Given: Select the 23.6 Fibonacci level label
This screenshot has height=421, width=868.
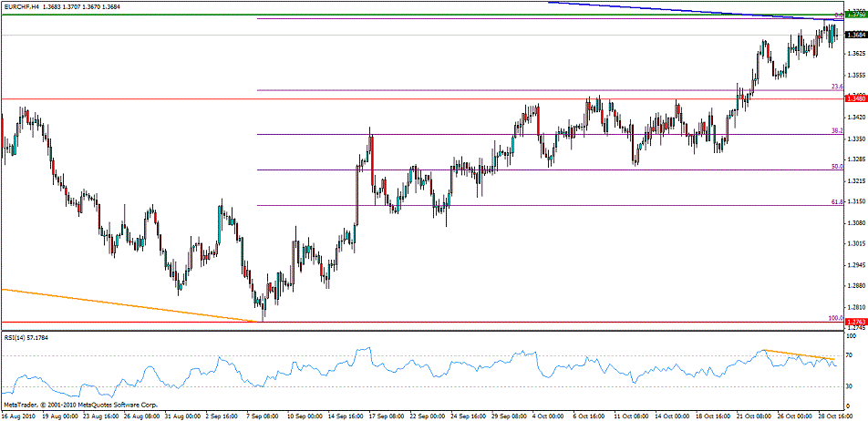Looking at the screenshot, I should click(837, 87).
